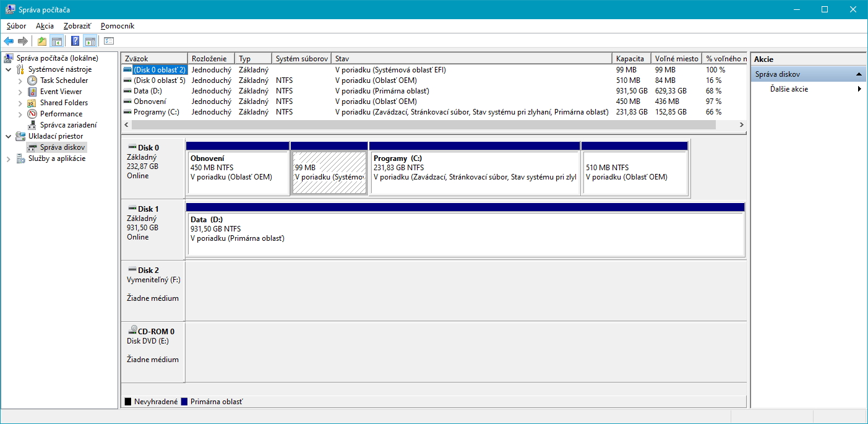Viewport: 868px width, 424px height.
Task: Click the Up one level folder icon
Action: tap(41, 41)
